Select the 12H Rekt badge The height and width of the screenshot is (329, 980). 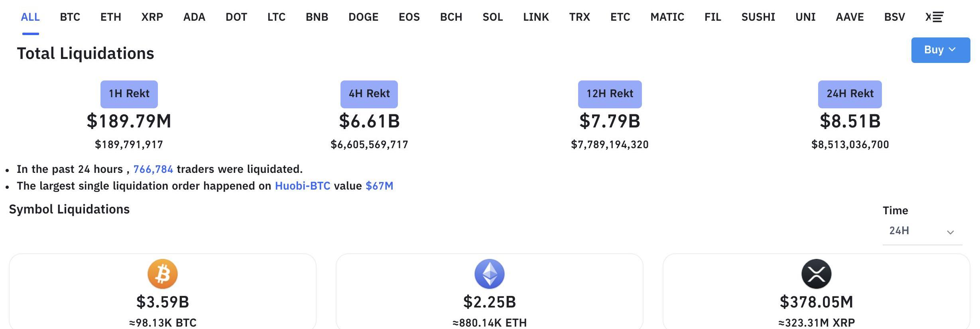pos(610,94)
